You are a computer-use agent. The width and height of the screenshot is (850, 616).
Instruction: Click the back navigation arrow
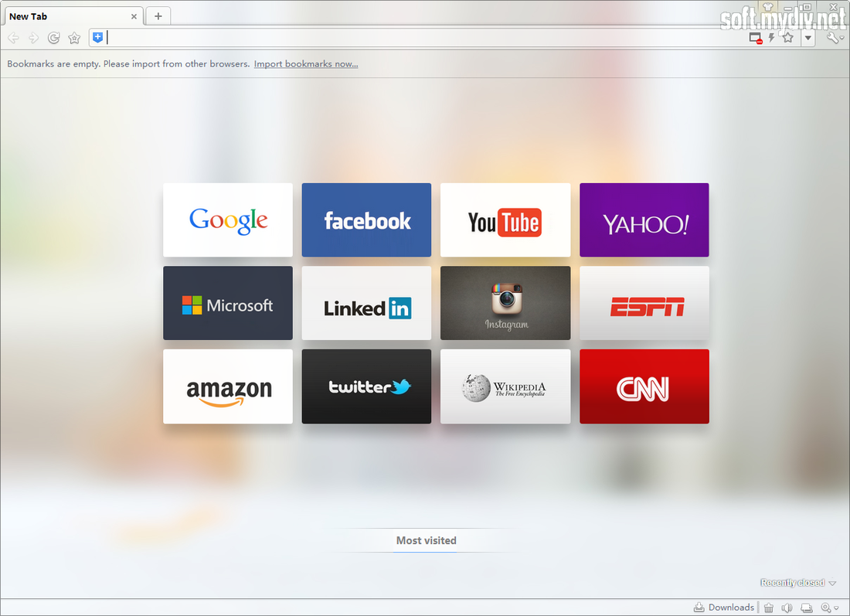coord(14,38)
